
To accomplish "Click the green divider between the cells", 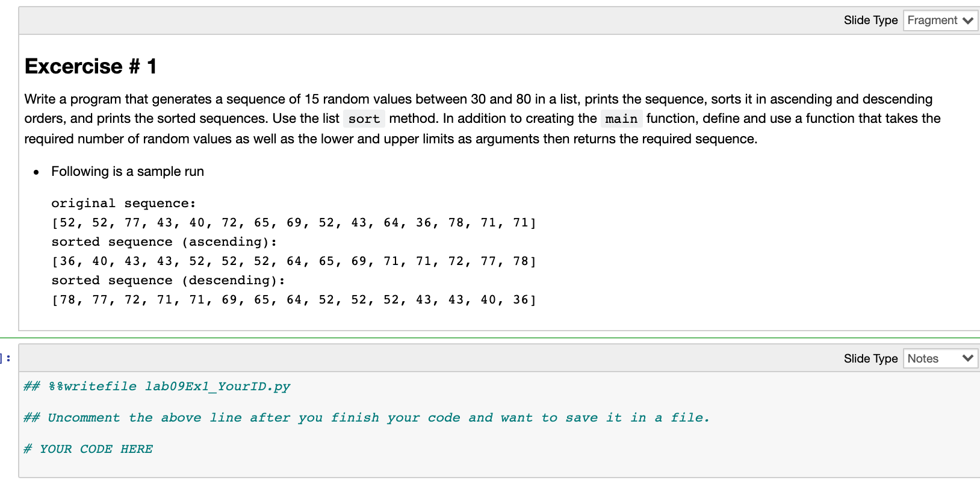I will pos(490,337).
